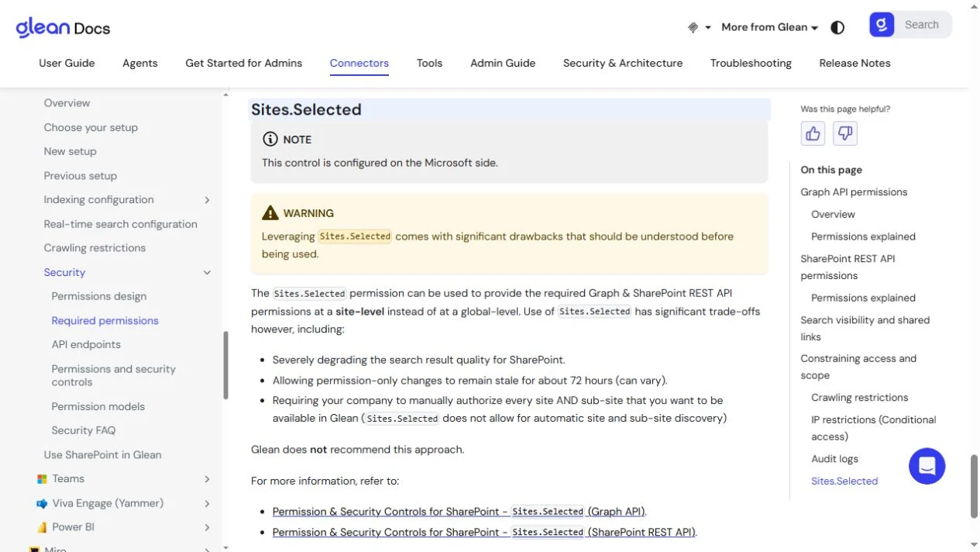Click the Viva Engage connector icon

coord(43,503)
